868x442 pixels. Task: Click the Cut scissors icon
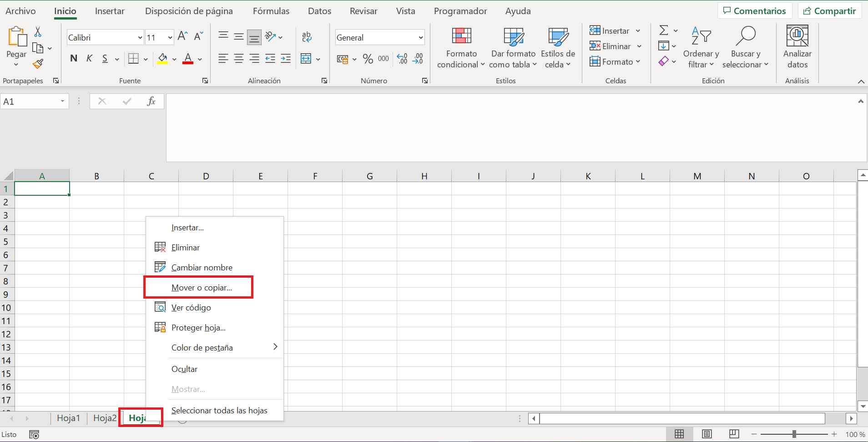(38, 32)
